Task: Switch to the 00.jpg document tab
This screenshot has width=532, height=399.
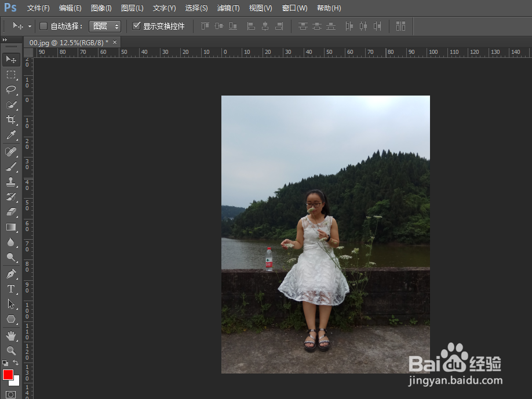Action: click(68, 43)
